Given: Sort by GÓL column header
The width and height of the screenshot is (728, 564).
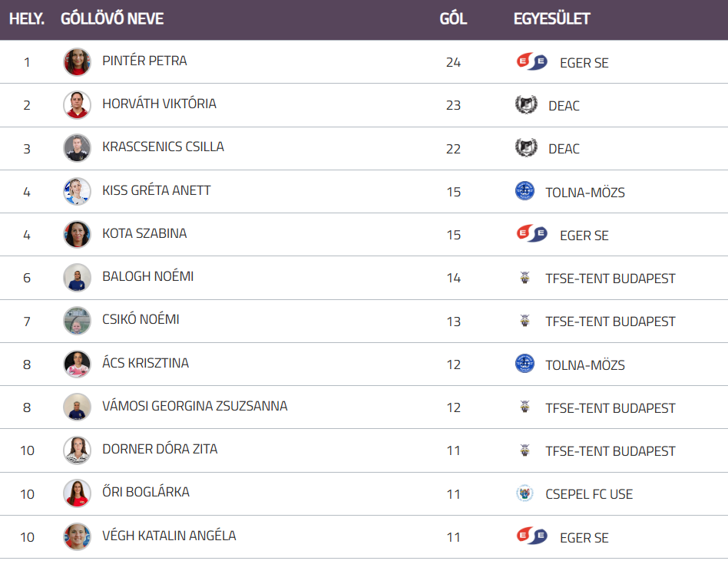Looking at the screenshot, I should (x=453, y=19).
